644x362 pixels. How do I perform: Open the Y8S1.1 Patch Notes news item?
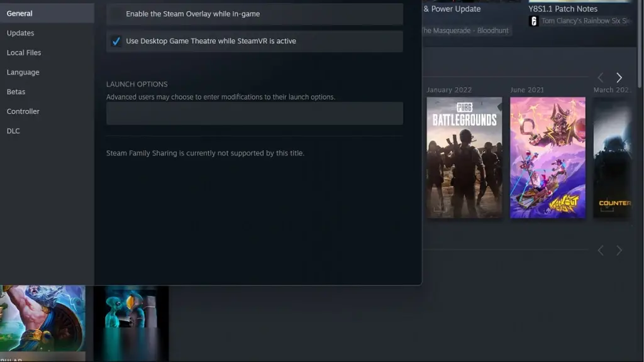point(563,9)
